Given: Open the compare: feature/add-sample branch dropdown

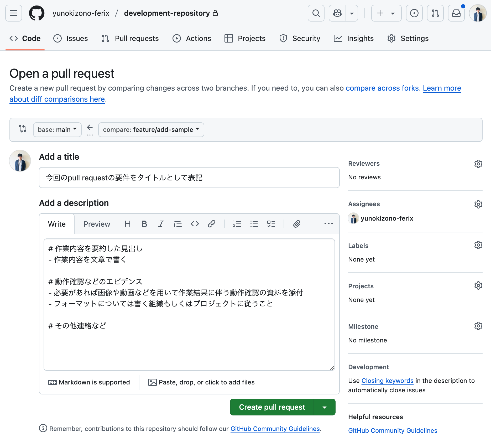Looking at the screenshot, I should [x=151, y=129].
